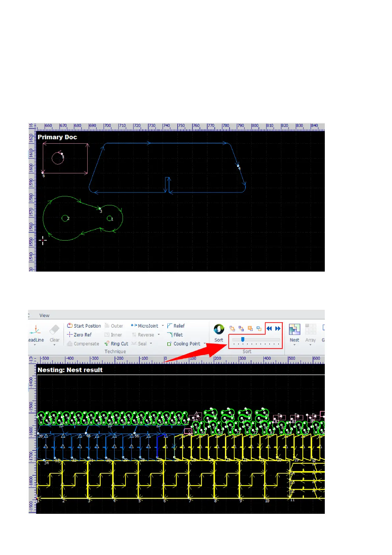
Task: Expand the MicroJoint dropdown arrow
Action: point(163,326)
